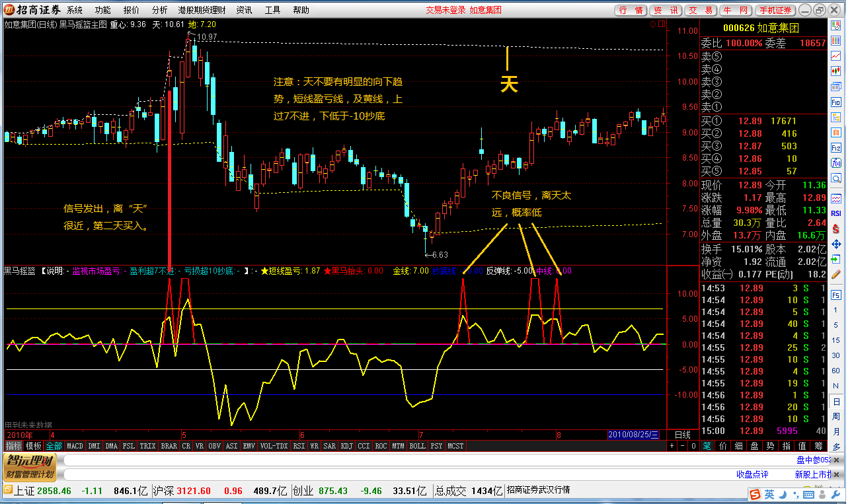Select the VOL-TDX indicator tab
The width and height of the screenshot is (852, 504).
(x=274, y=446)
